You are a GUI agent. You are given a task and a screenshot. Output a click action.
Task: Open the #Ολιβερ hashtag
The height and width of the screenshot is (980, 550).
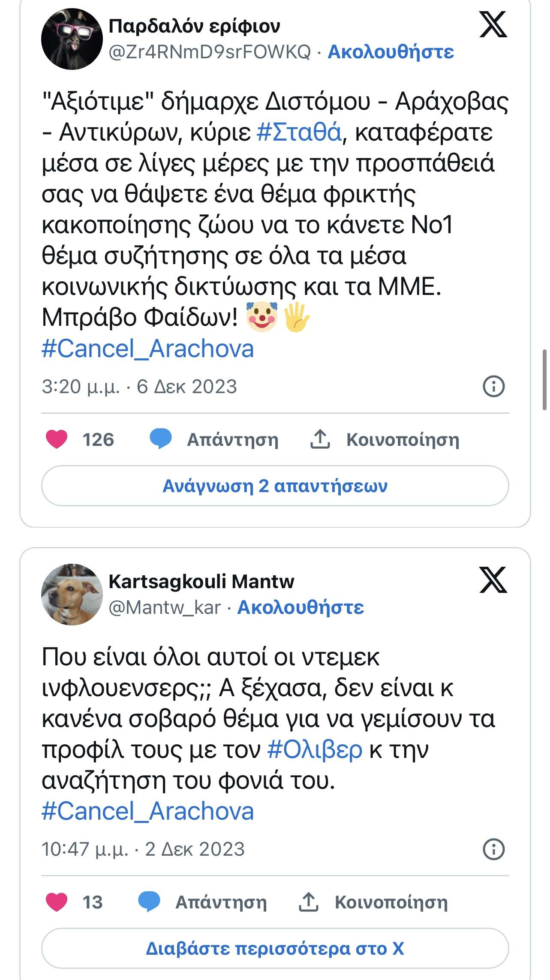[x=315, y=750]
